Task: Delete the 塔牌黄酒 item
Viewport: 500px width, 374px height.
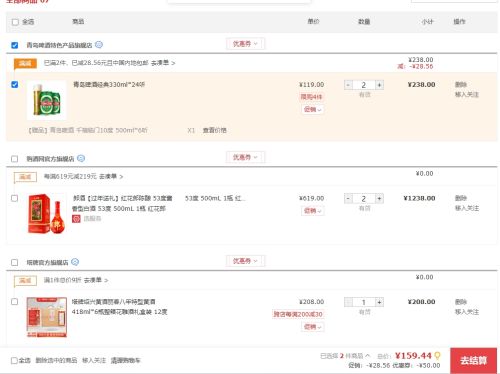Action: [461, 302]
